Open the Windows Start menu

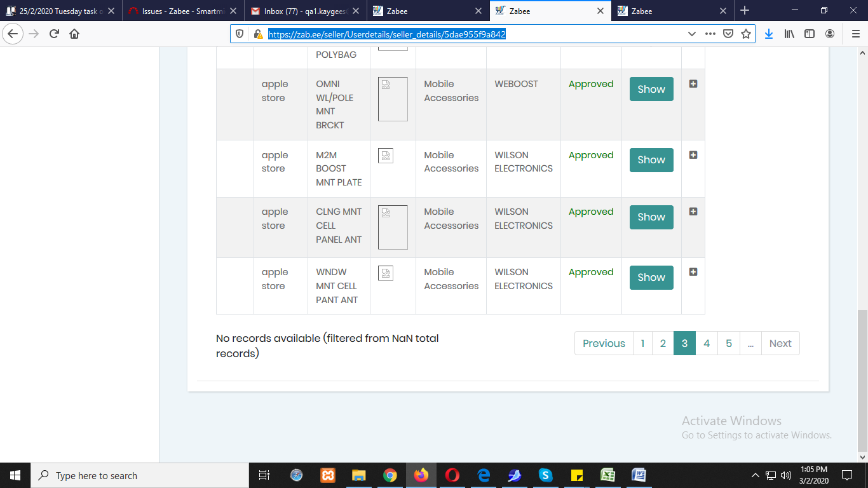click(15, 475)
